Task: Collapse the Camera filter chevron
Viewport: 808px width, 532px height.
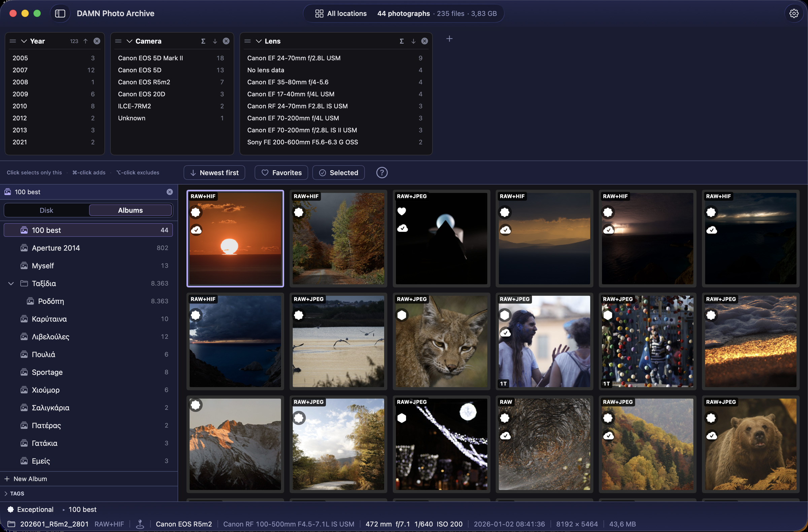Action: (x=129, y=41)
